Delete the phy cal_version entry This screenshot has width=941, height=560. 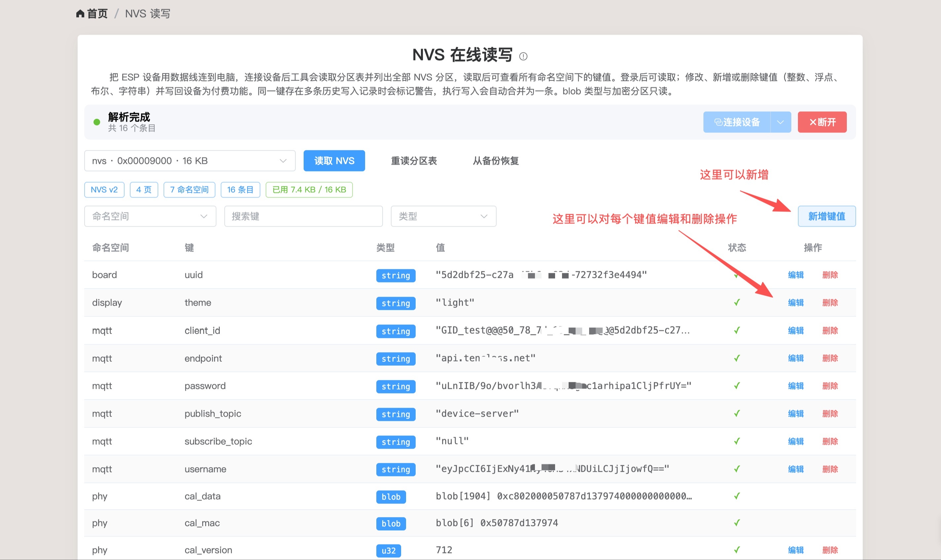(x=830, y=550)
